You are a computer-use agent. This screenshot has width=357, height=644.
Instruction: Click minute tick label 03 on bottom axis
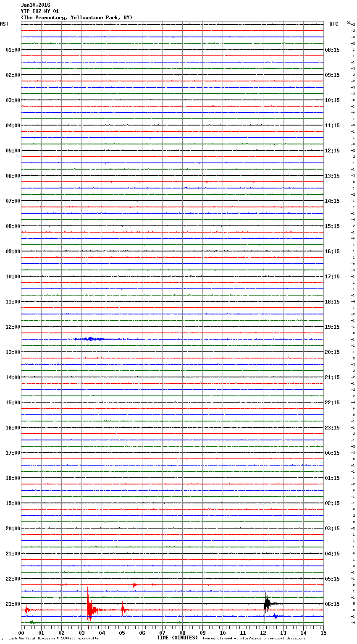coord(81,633)
